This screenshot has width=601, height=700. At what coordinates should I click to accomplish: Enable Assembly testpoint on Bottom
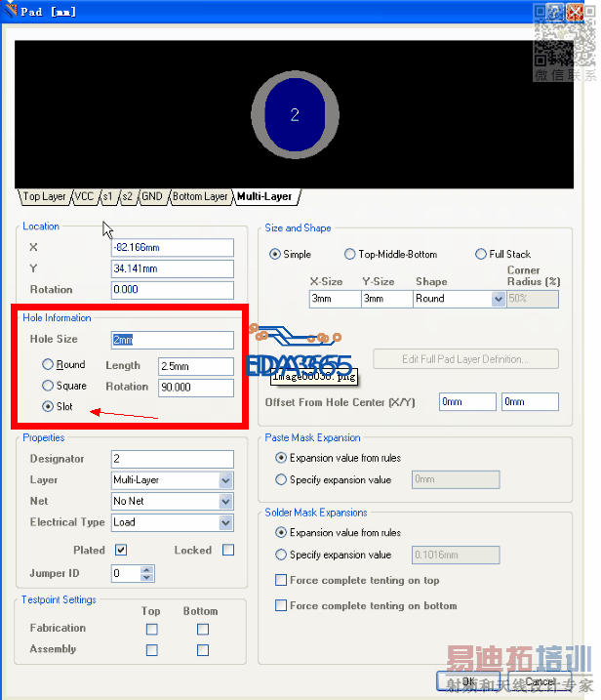tap(203, 650)
